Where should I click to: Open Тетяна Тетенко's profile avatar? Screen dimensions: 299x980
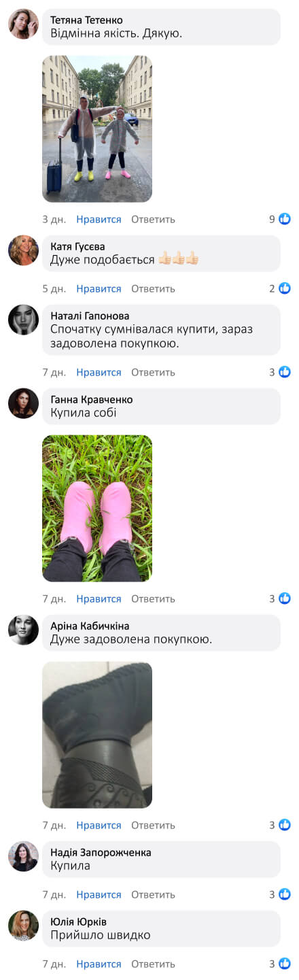tap(23, 24)
